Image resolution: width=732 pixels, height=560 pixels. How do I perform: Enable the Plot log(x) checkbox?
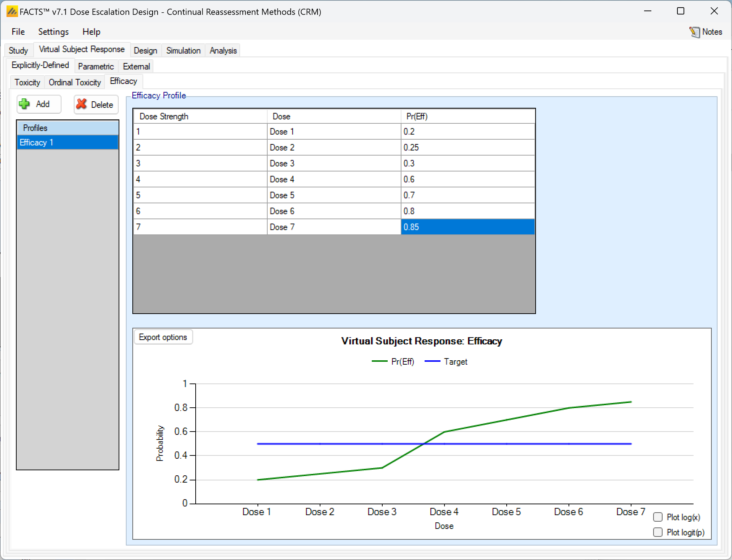pyautogui.click(x=658, y=517)
